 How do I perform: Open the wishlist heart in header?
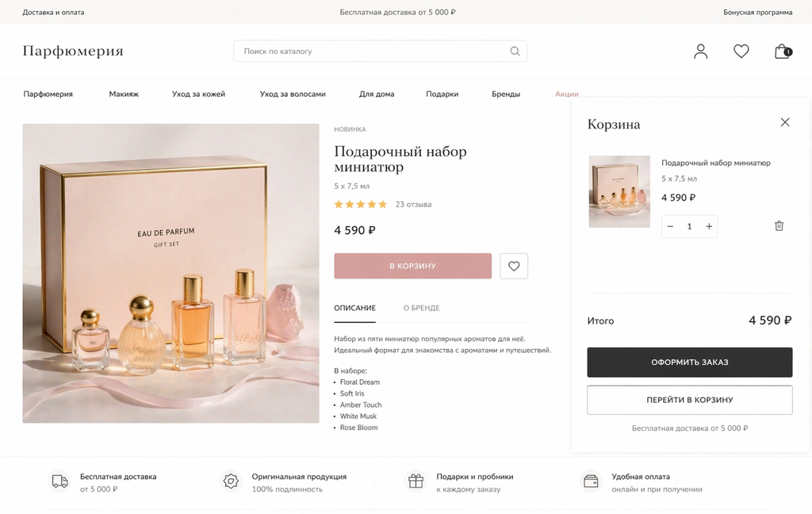tap(741, 52)
